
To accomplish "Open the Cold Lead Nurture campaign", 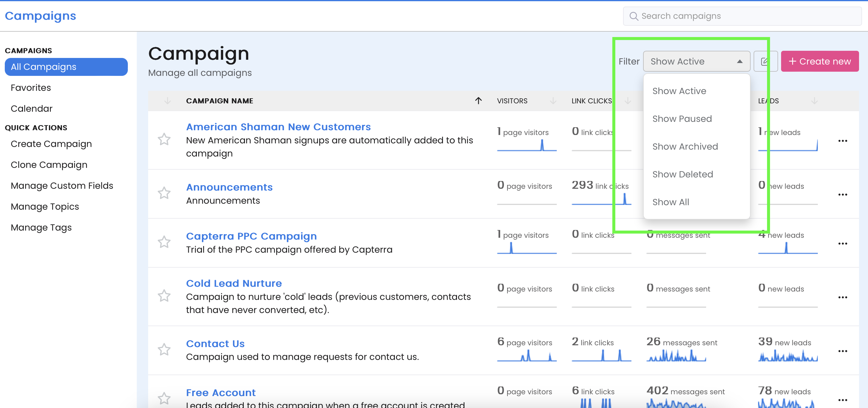I will [234, 283].
